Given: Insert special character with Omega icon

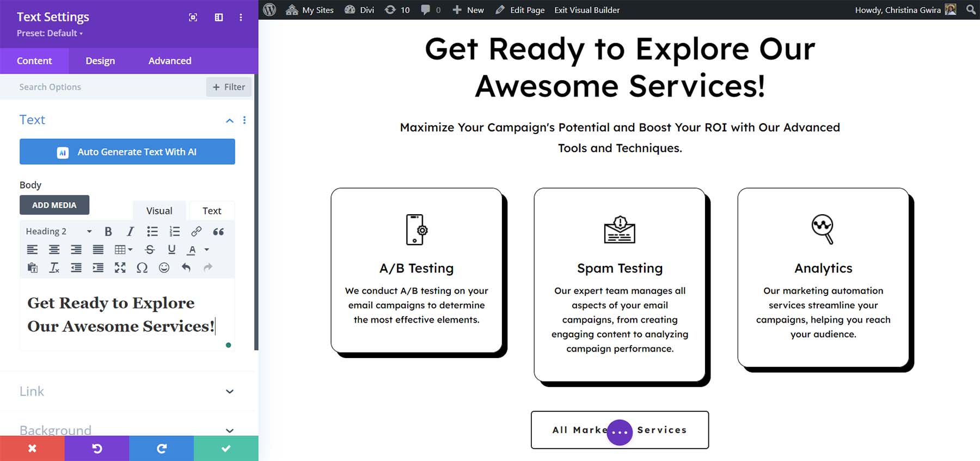Looking at the screenshot, I should (x=142, y=268).
